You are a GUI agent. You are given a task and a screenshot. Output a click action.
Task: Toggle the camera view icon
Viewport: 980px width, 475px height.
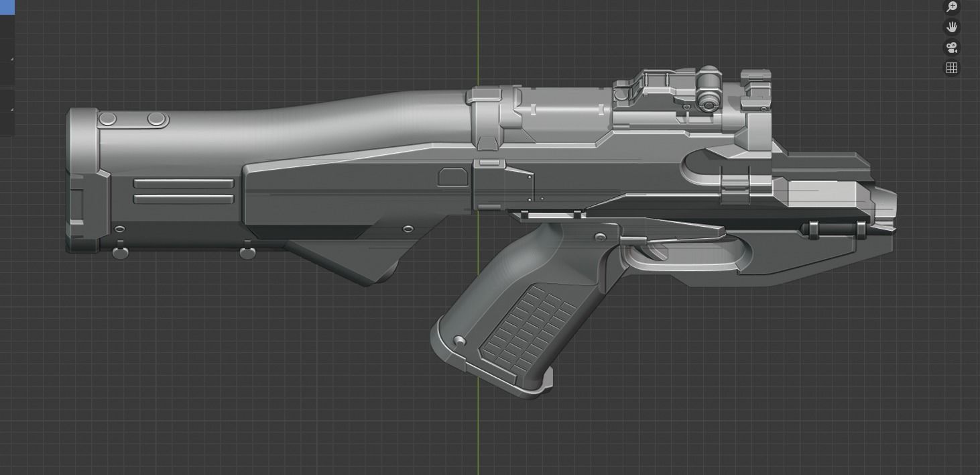951,48
